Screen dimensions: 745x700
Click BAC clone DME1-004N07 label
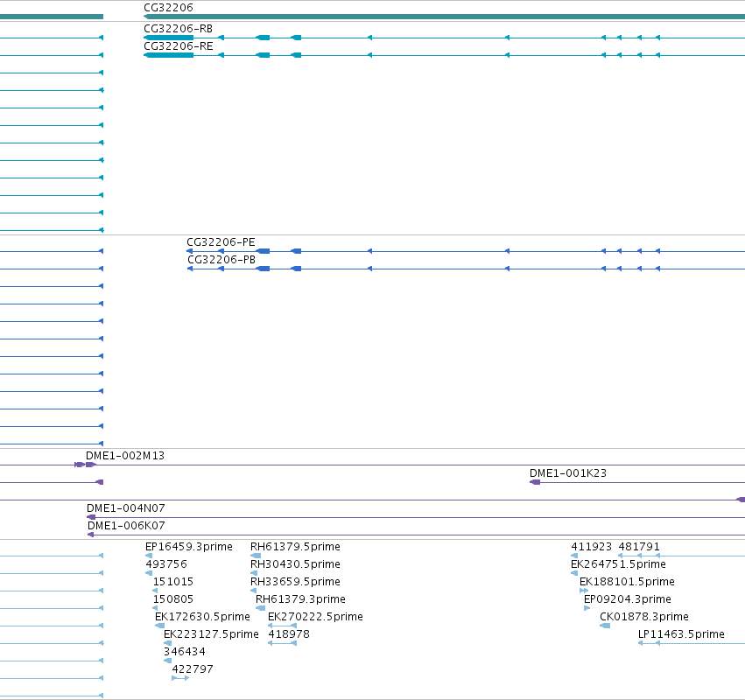tap(126, 508)
